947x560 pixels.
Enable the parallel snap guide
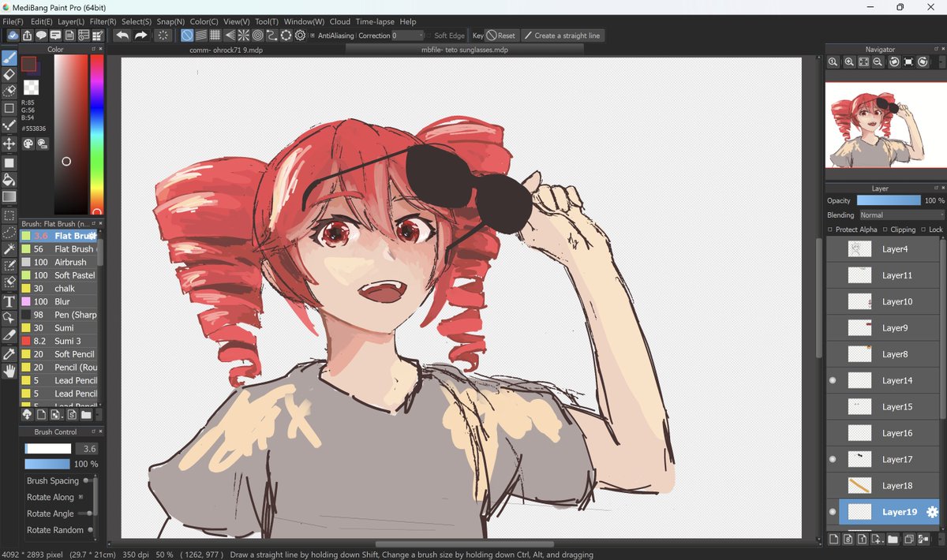200,35
